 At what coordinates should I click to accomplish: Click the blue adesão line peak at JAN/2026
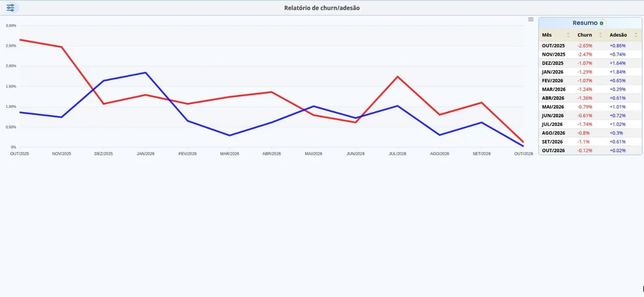tap(145, 73)
